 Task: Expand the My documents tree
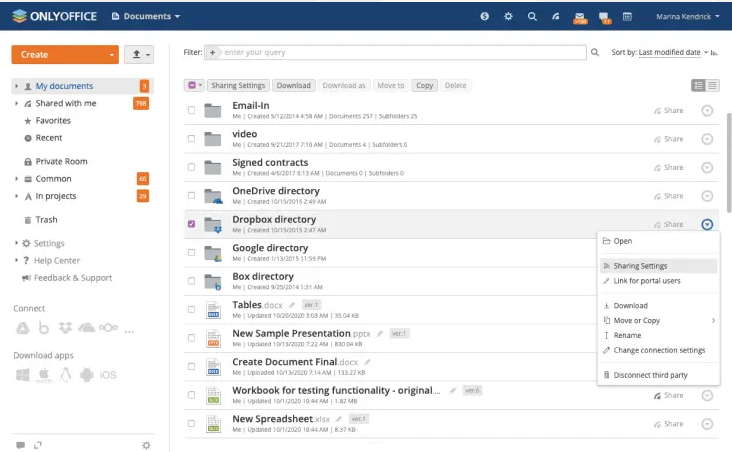(16, 86)
